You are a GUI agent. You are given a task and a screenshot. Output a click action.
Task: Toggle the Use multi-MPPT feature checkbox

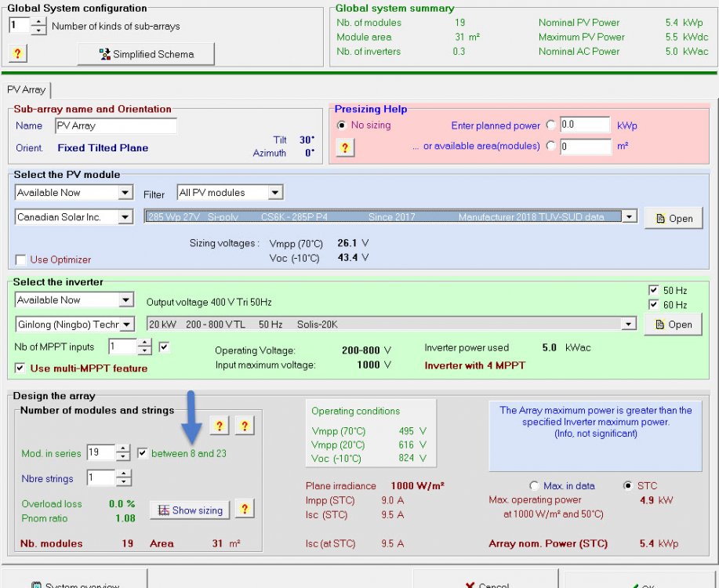(21, 368)
